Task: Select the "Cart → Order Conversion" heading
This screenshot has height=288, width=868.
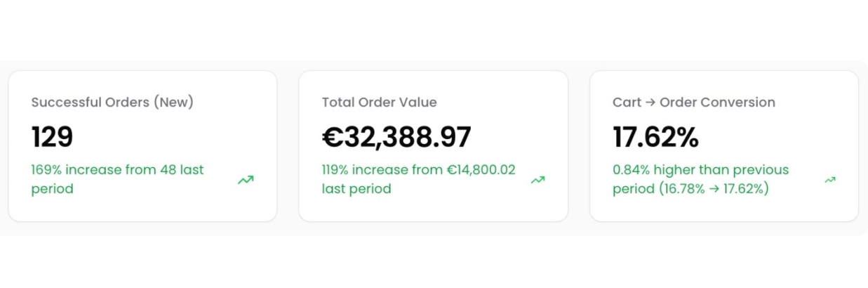Action: (693, 103)
